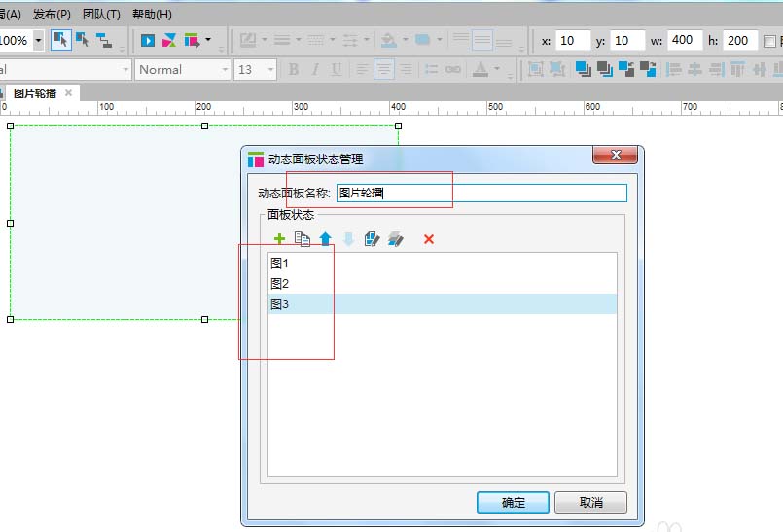Open the 帮助(H) menu
783x532 pixels.
coord(152,14)
